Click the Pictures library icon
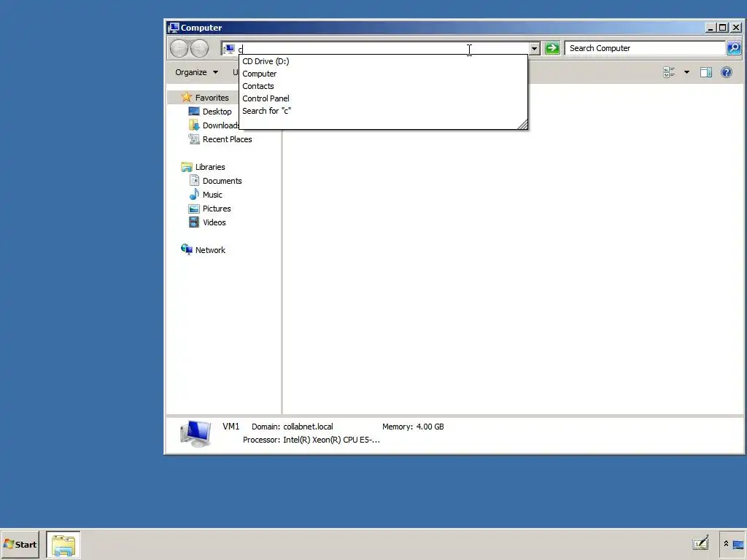The image size is (747, 560). [194, 209]
